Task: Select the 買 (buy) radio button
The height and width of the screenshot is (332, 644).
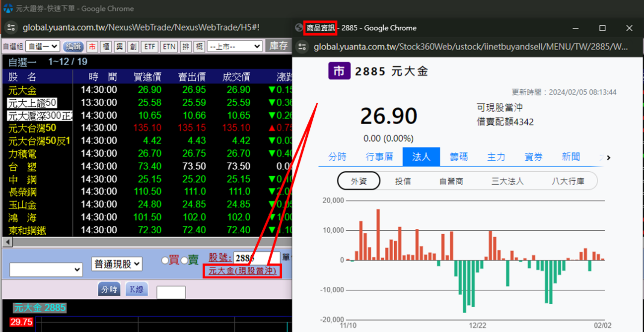Action: tap(165, 261)
